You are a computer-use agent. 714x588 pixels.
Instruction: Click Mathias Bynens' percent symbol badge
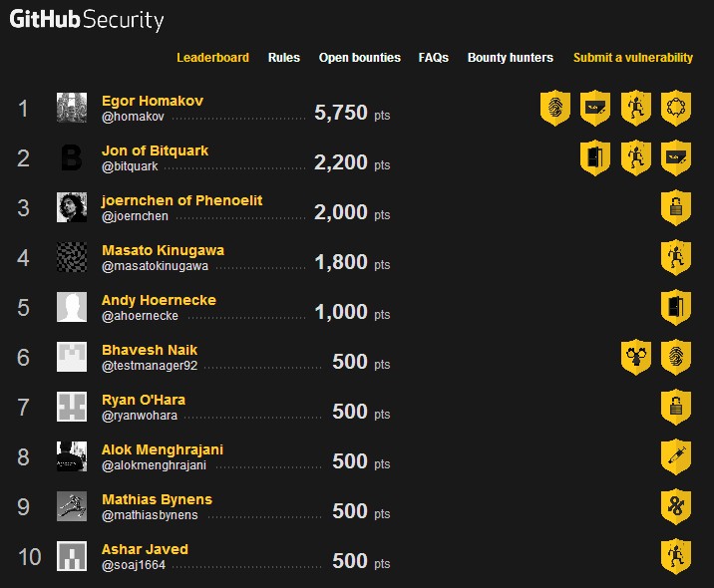coord(676,506)
